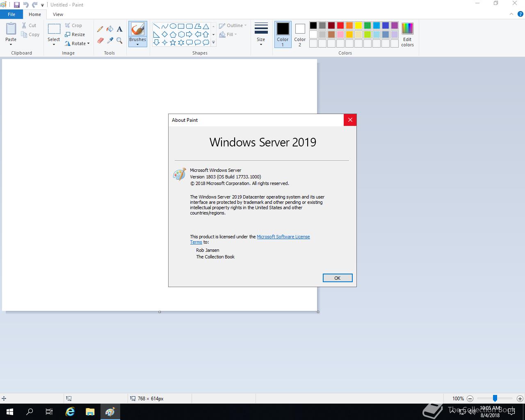Click the rectangular Select tool icon
Viewport: 525px width, 420px height.
point(54,29)
